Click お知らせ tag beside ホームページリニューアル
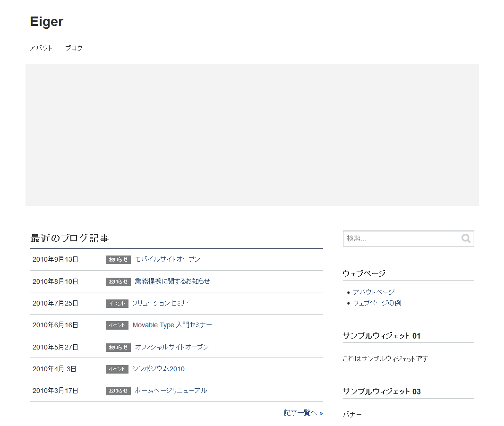 [x=118, y=391]
